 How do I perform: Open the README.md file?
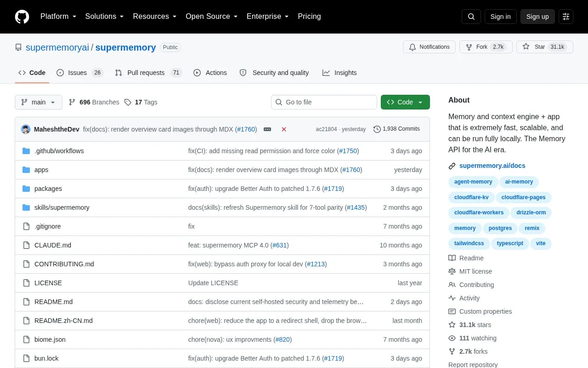53,302
